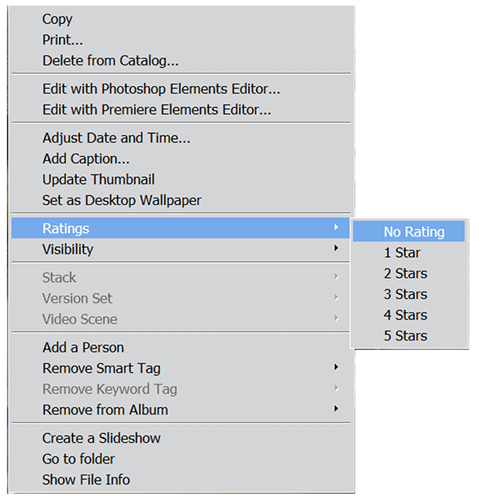Click Create a Slideshow
Viewport: 479px width, 498px height.
click(x=180, y=438)
